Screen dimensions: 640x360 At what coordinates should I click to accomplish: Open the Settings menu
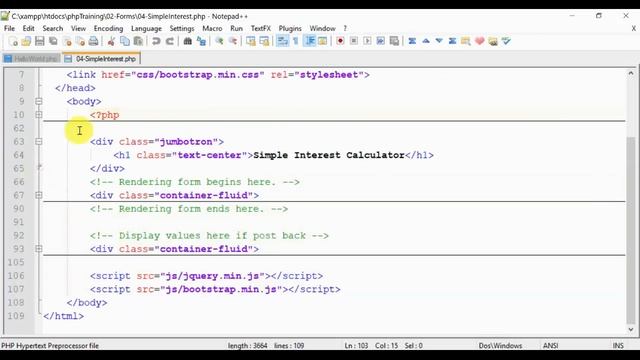tap(182, 28)
